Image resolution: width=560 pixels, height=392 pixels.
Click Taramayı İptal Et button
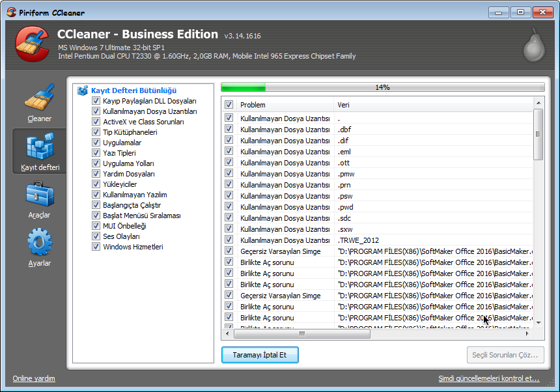pyautogui.click(x=260, y=355)
